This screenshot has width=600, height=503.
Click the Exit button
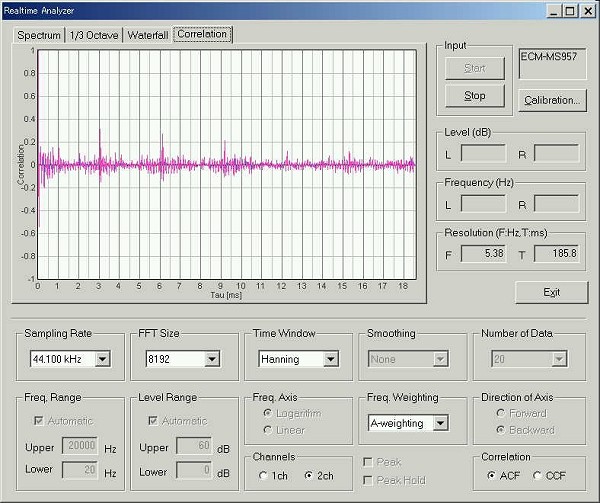click(551, 292)
